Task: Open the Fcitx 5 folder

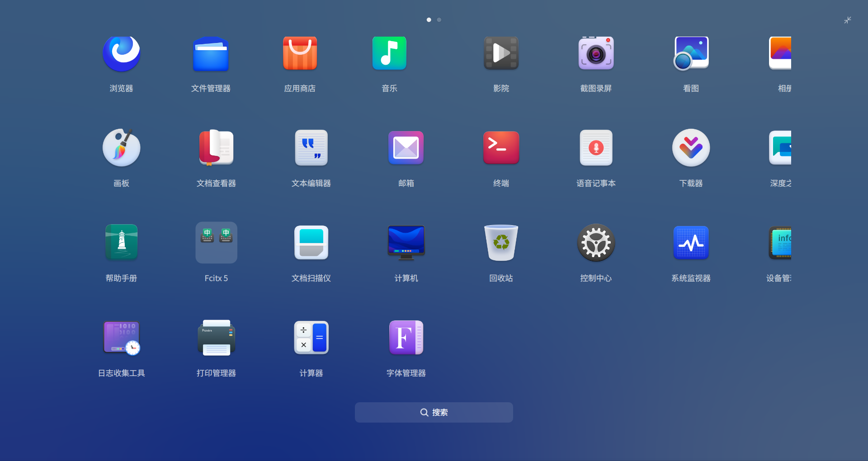Action: (216, 243)
